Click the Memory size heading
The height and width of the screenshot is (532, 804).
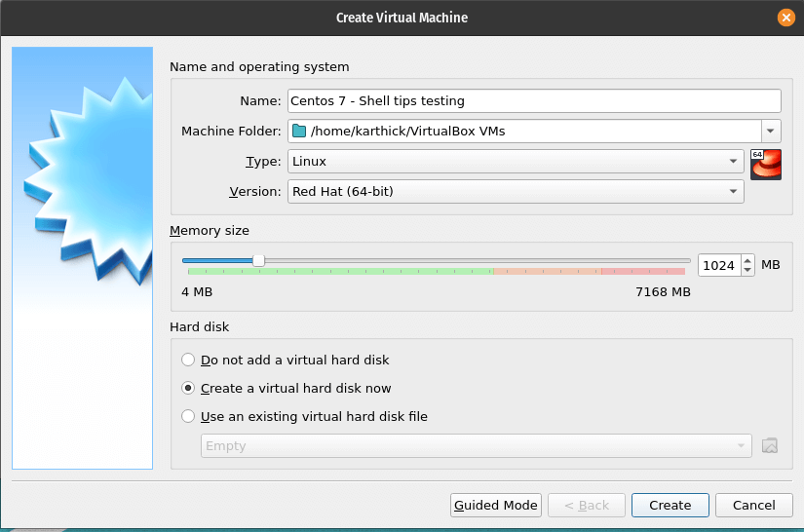(x=210, y=231)
